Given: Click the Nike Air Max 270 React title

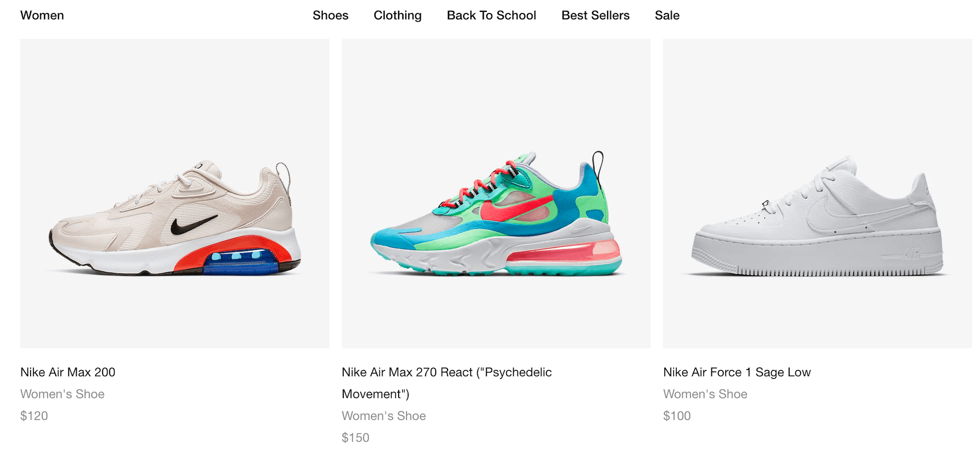Looking at the screenshot, I should pyautogui.click(x=446, y=383).
